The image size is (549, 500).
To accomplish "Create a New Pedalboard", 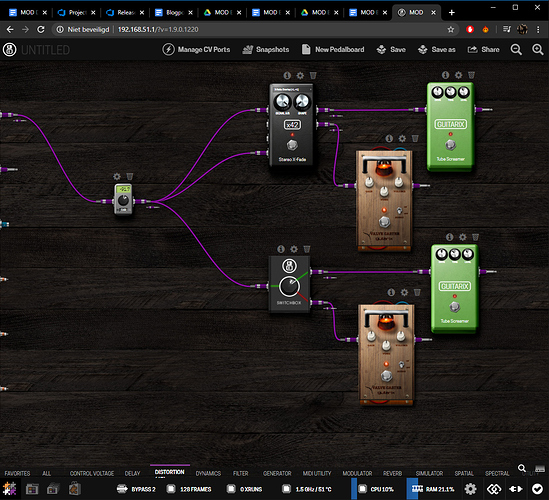I will [333, 49].
